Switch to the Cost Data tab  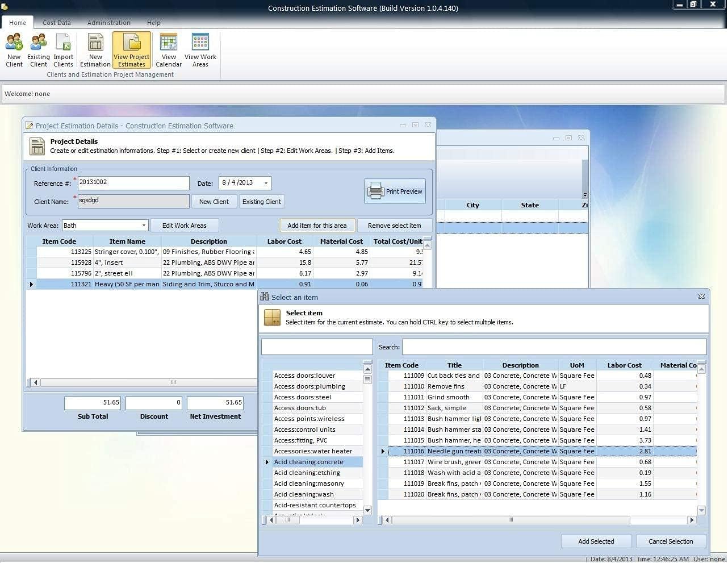click(x=56, y=23)
